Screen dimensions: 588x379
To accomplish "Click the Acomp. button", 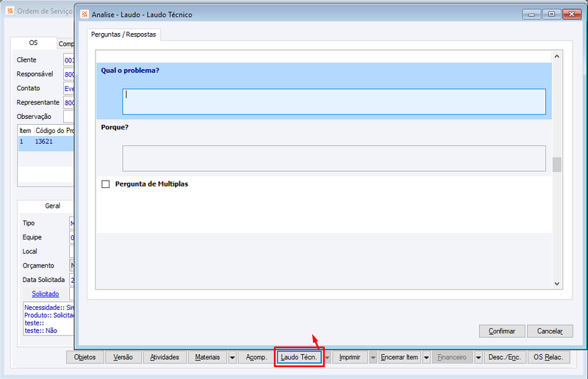I will (x=257, y=357).
